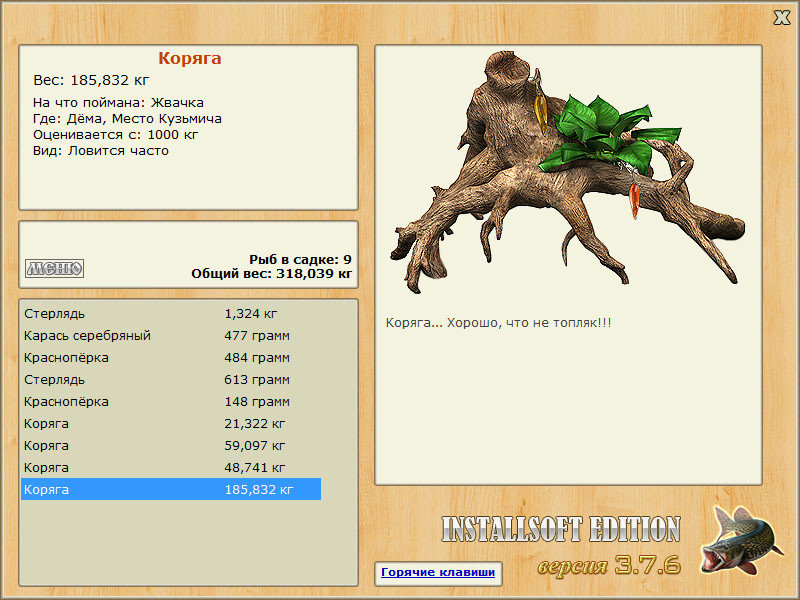The height and width of the screenshot is (600, 800).
Task: Open the Меню button
Action: [x=55, y=268]
